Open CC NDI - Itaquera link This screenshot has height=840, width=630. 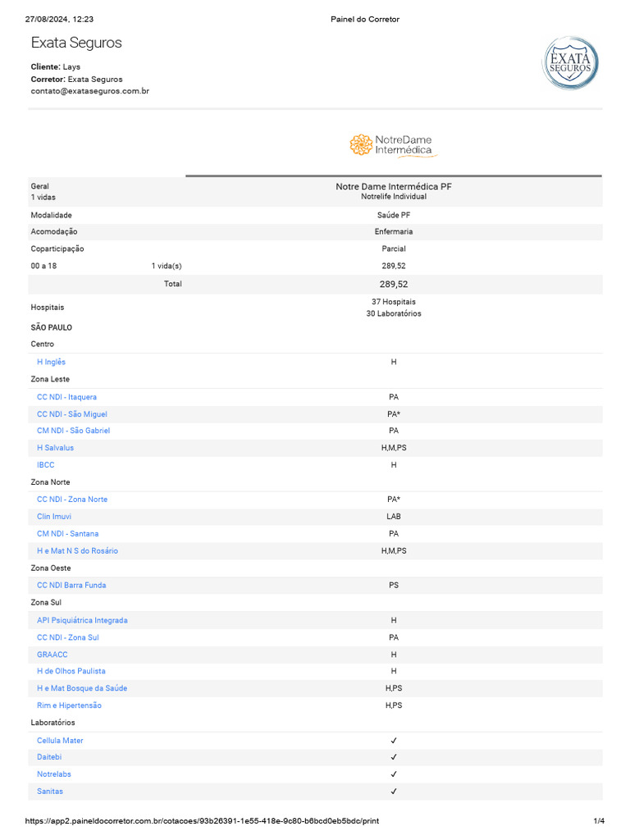(x=66, y=397)
